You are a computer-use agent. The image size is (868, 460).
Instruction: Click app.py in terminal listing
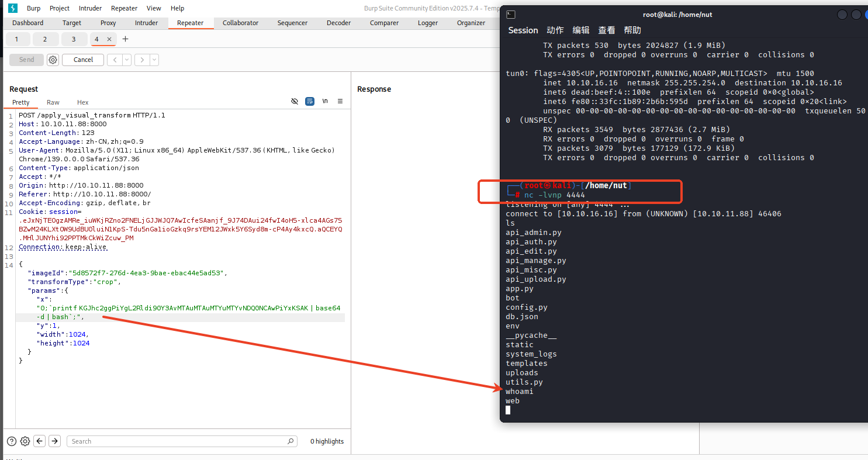pos(520,289)
